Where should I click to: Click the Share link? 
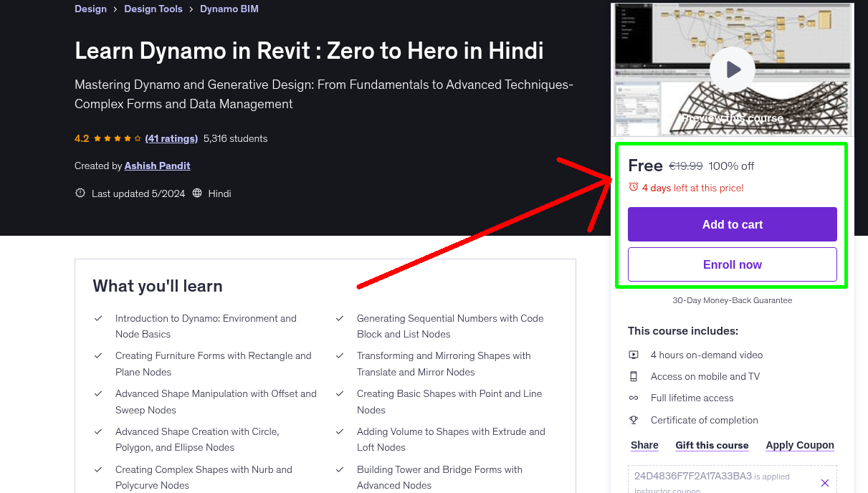[x=644, y=445]
